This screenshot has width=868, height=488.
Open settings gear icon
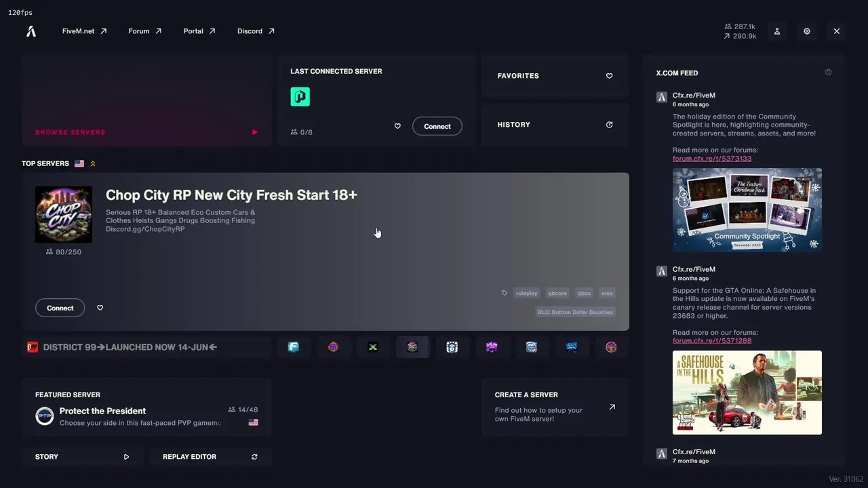807,31
